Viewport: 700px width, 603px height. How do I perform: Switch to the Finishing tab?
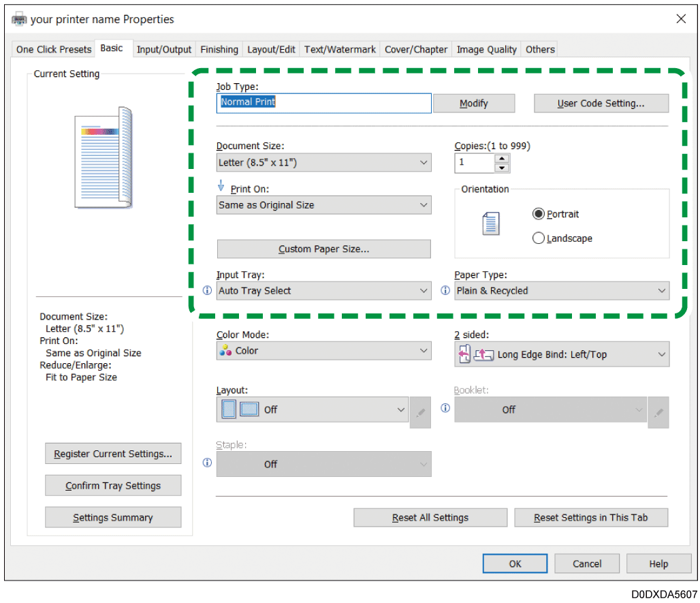click(x=219, y=50)
